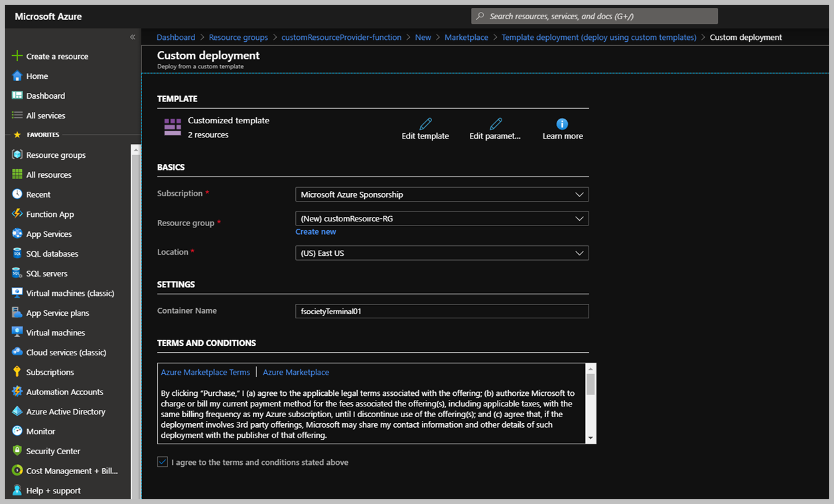The height and width of the screenshot is (504, 834).
Task: Go to New breadcrumb
Action: tap(423, 38)
